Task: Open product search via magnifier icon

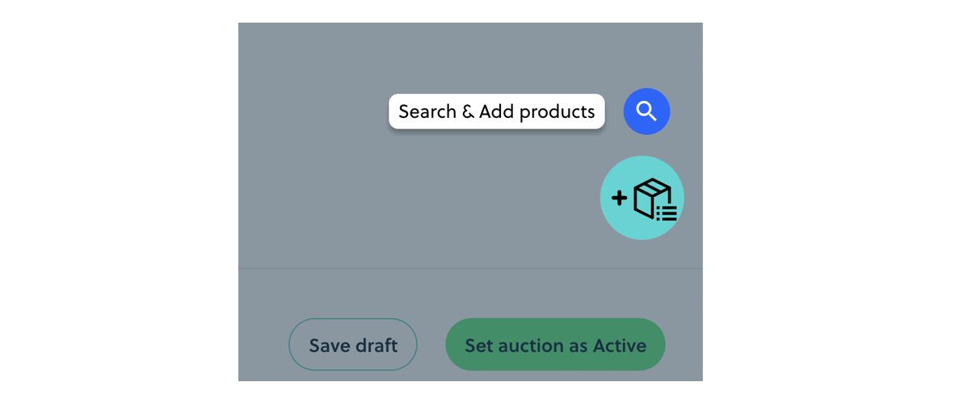Action: point(646,111)
